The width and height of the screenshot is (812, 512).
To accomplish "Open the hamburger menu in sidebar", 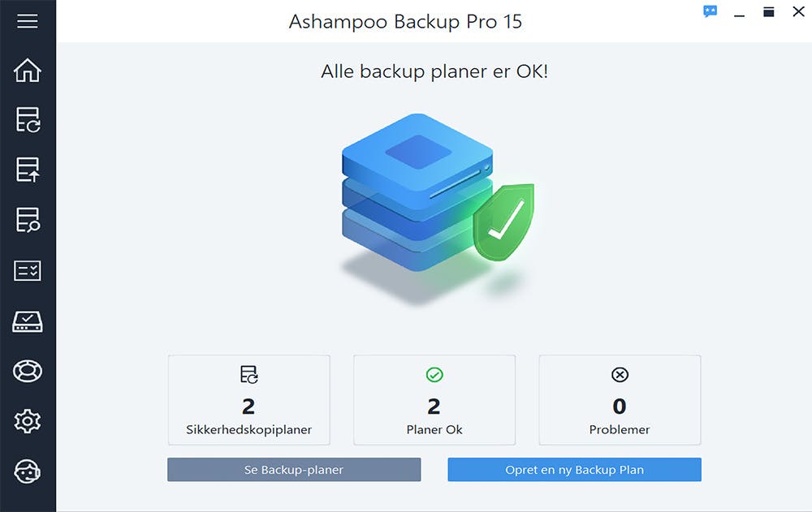I will tap(28, 21).
